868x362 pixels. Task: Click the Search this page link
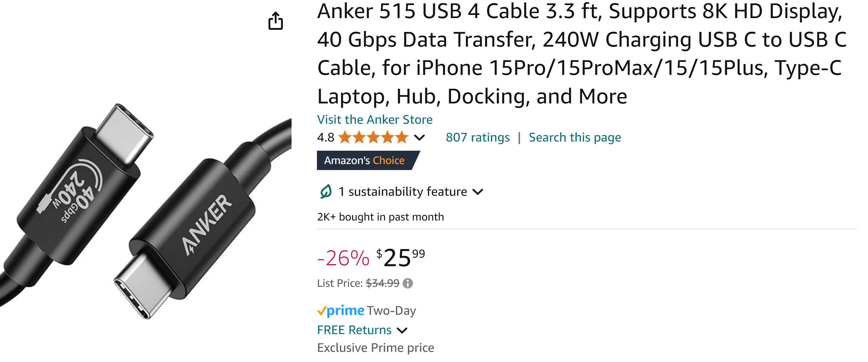tap(575, 138)
